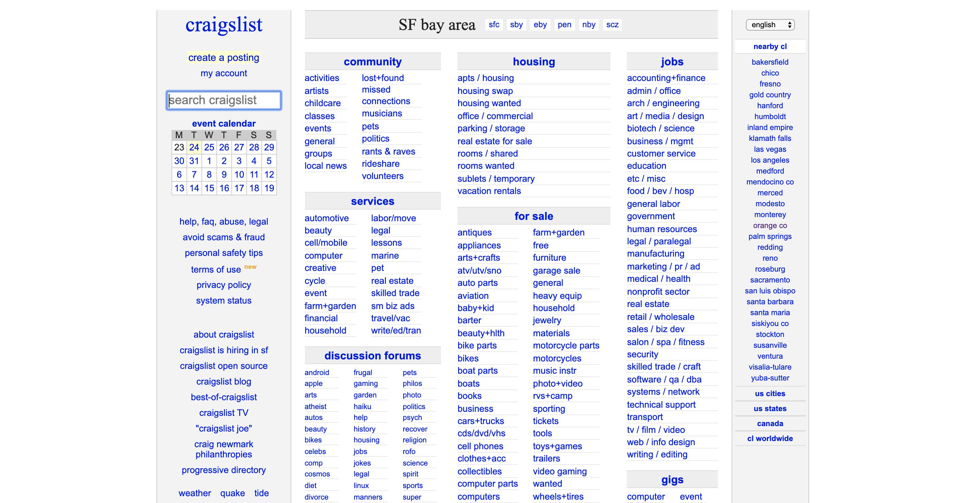Open my account

[224, 73]
